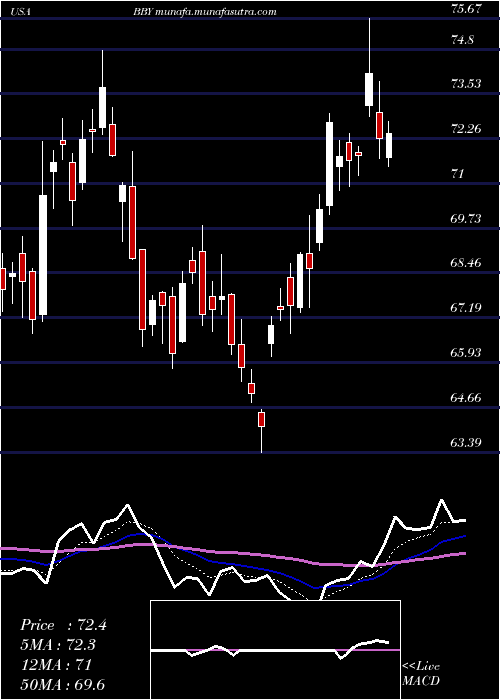Screen dimensions: 500x700
Task: Click the 67.19 price axis label
Action: (x=466, y=308)
